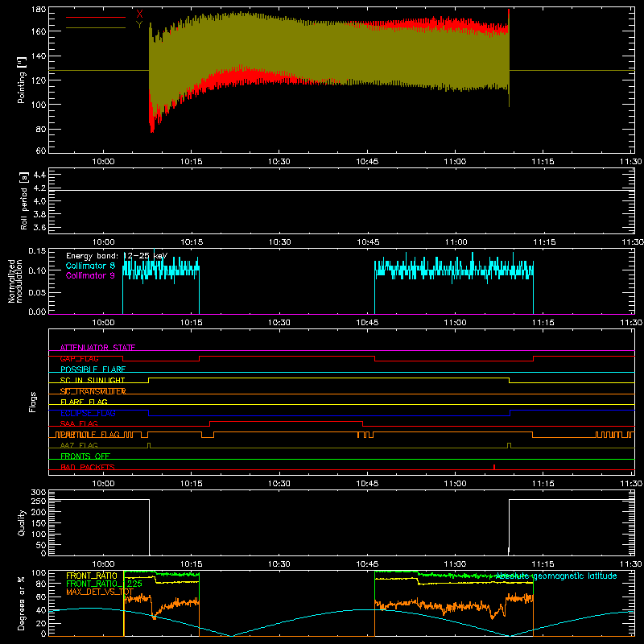Screen dimensions: 644x644
Task: Click the red X legend label
Action: (x=139, y=14)
